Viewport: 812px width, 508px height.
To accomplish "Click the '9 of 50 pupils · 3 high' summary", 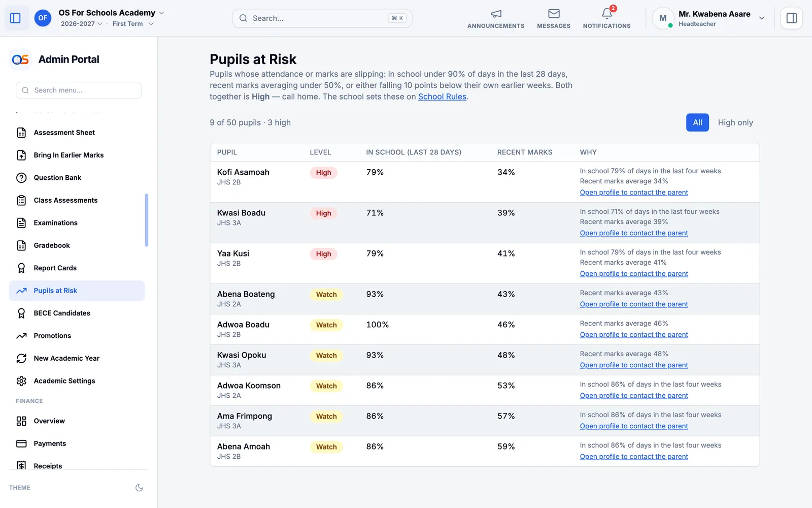I will (250, 122).
